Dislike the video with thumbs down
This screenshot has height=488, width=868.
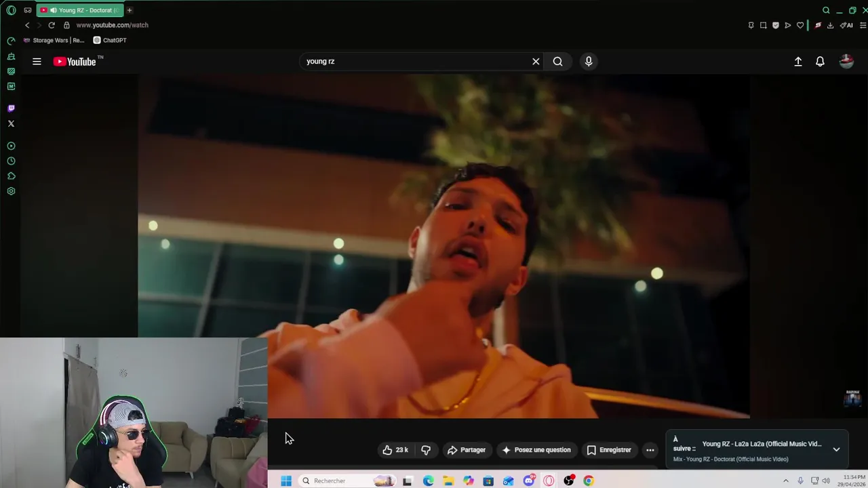[x=426, y=450]
